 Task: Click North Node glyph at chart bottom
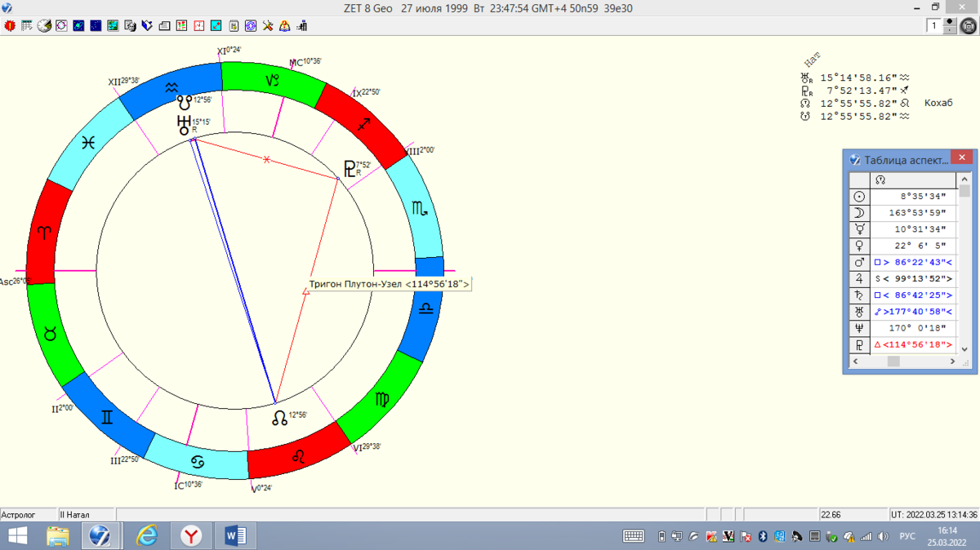(279, 418)
